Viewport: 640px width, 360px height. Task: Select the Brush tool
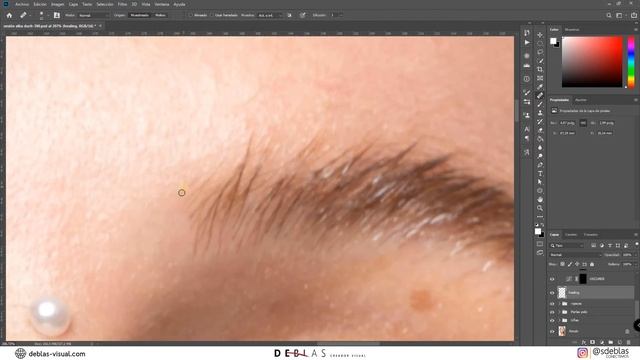[x=540, y=104]
